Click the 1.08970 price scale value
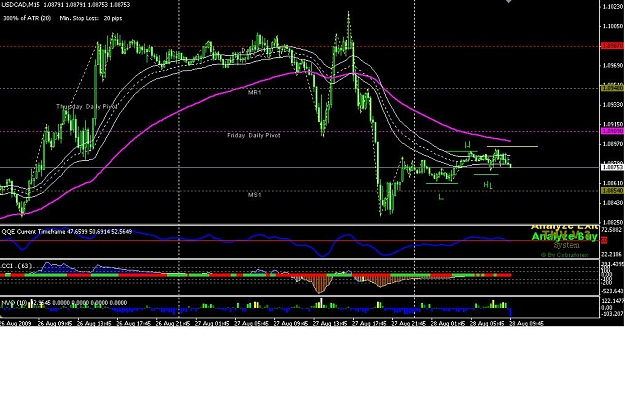Viewport: 625px width, 398px height. (613, 144)
